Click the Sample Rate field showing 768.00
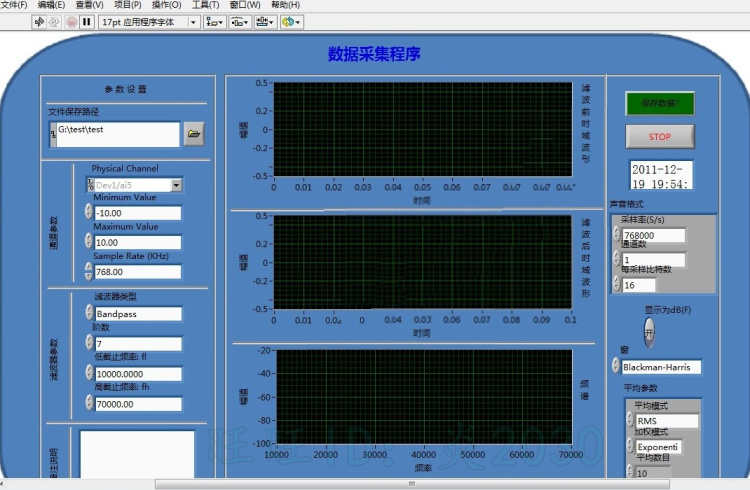The image size is (750, 490). click(138, 272)
